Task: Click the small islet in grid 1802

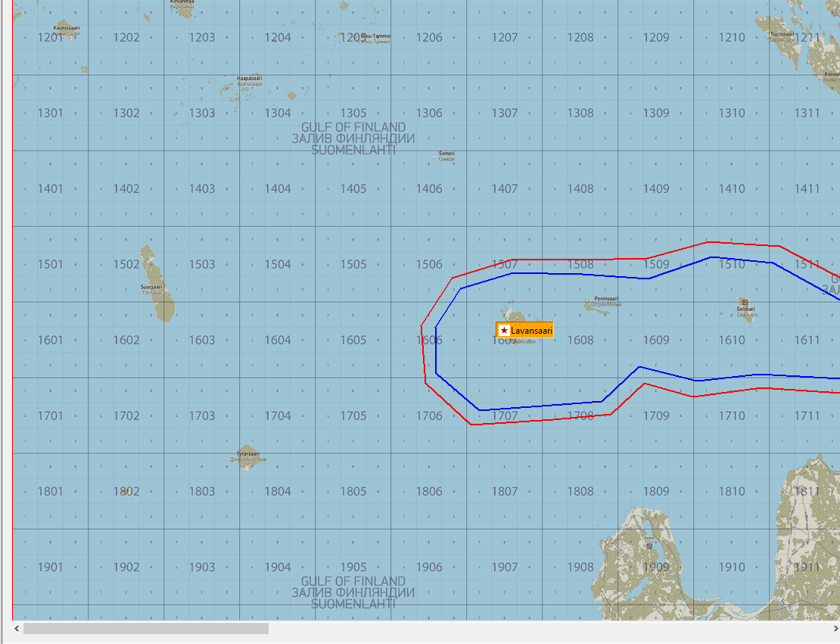Action: click(x=127, y=492)
